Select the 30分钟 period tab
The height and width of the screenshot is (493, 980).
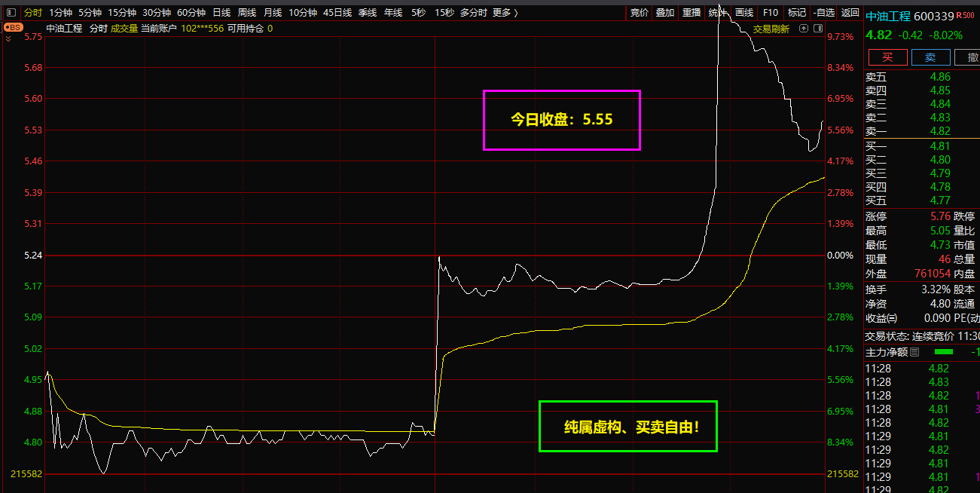157,13
